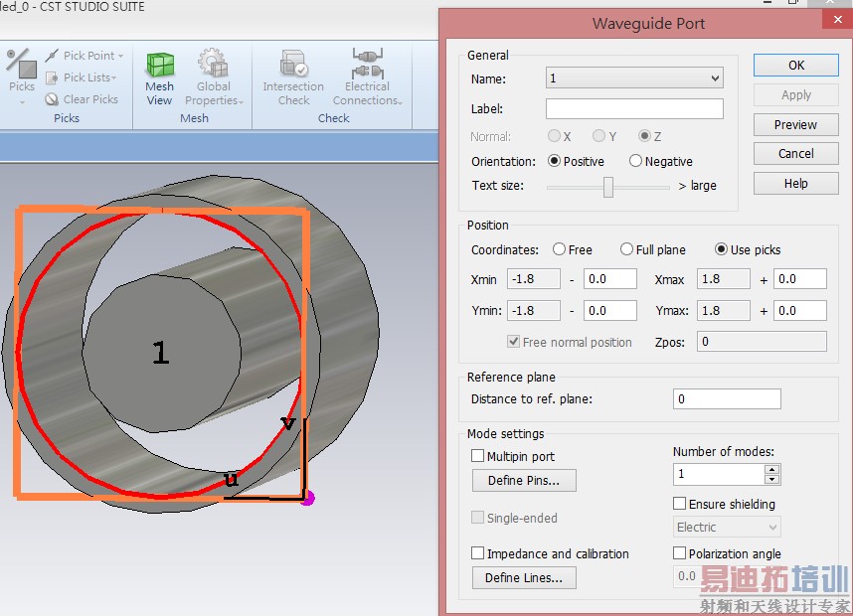
Task: Click the Zpos value field
Action: [762, 342]
